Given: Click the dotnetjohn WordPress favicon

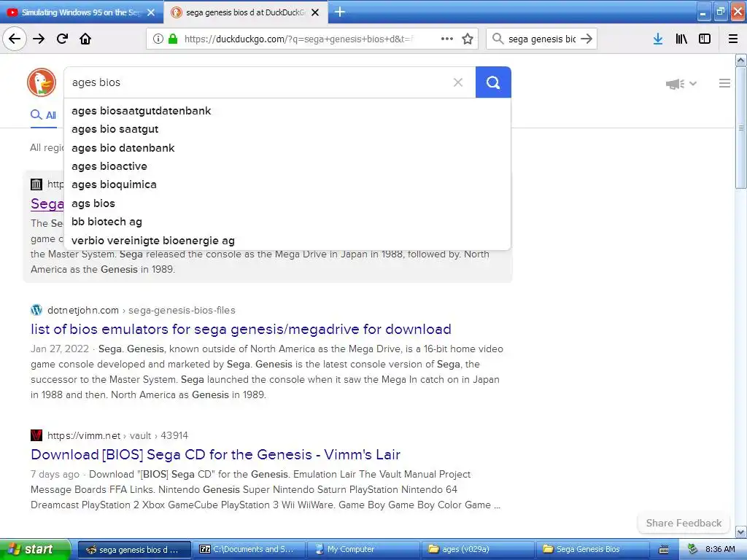Looking at the screenshot, I should coord(36,310).
